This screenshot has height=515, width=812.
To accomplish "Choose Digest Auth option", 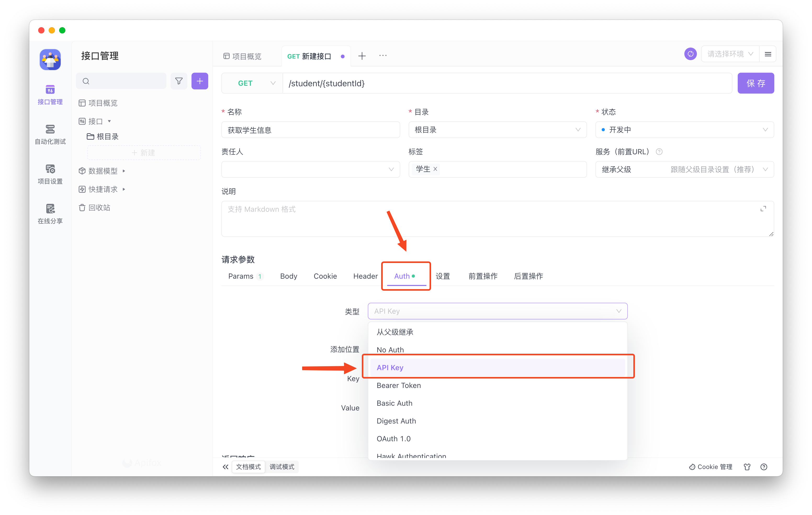I will [x=497, y=421].
